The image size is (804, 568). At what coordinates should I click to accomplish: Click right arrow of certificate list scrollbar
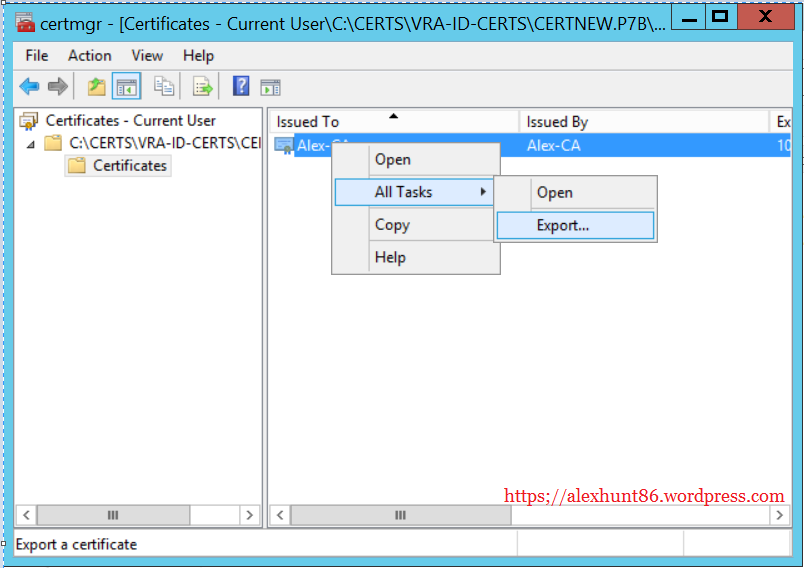(779, 515)
